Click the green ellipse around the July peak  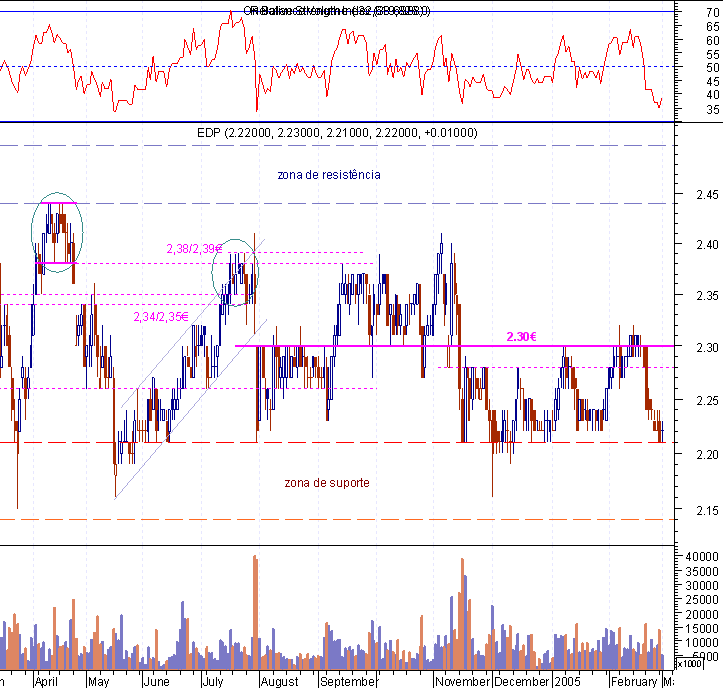(235, 273)
